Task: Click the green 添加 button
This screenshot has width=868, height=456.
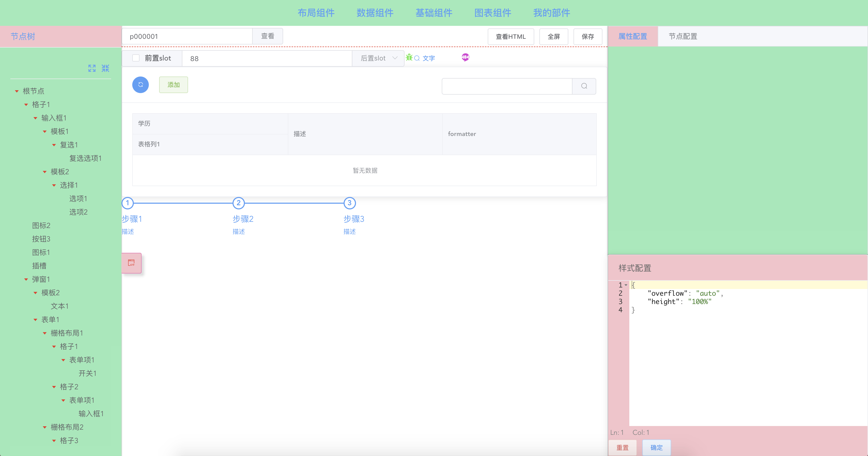Action: 174,85
